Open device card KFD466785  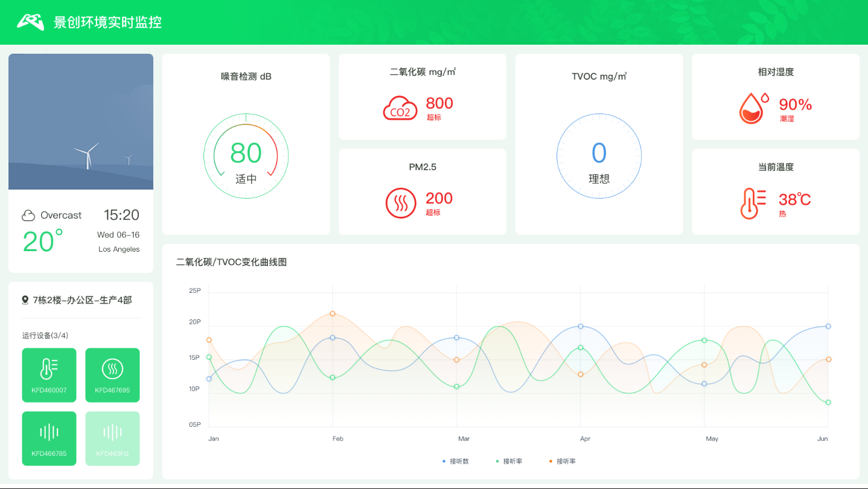tap(49, 438)
